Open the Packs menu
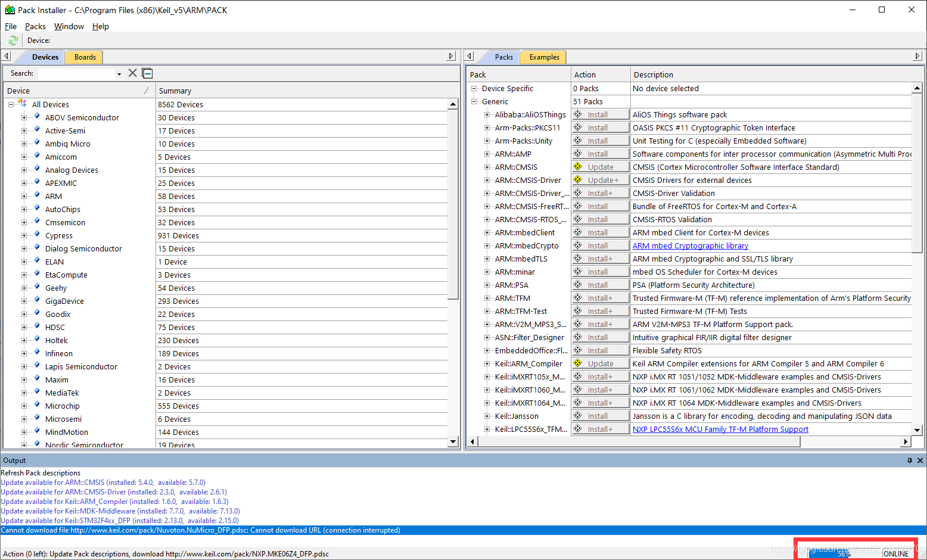 click(35, 26)
